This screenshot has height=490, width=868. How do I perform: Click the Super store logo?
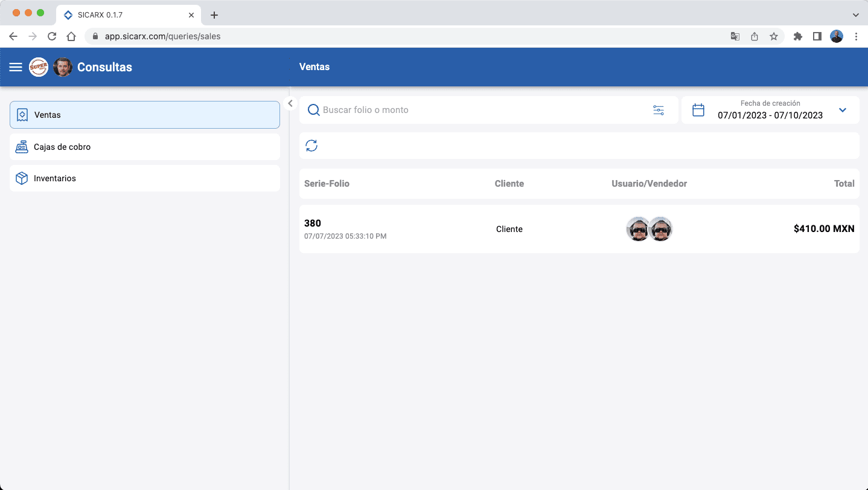(39, 67)
